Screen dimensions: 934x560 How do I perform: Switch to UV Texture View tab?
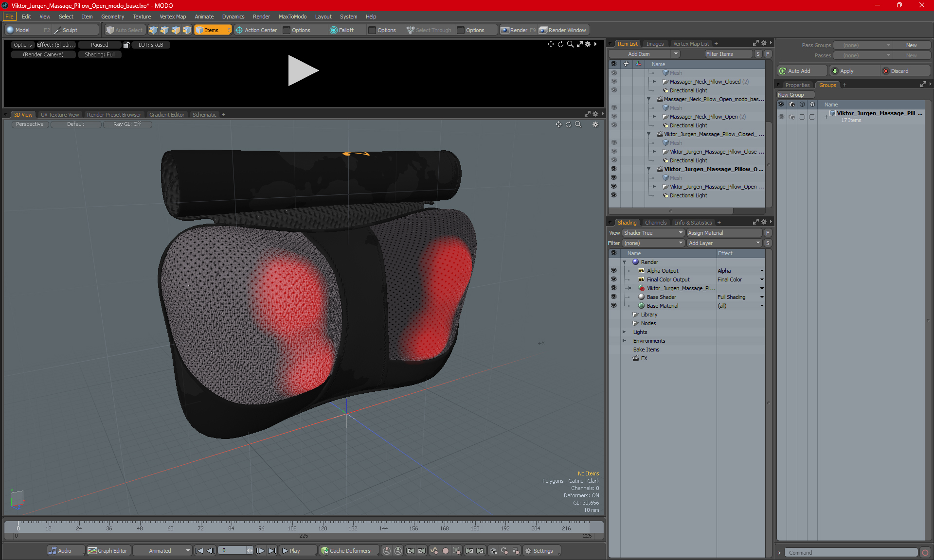[x=59, y=115]
